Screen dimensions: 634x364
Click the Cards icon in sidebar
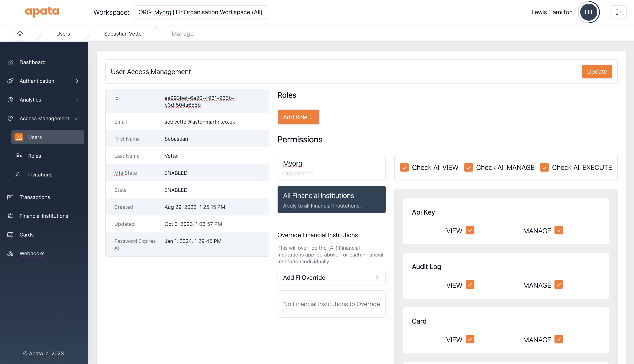click(x=10, y=235)
